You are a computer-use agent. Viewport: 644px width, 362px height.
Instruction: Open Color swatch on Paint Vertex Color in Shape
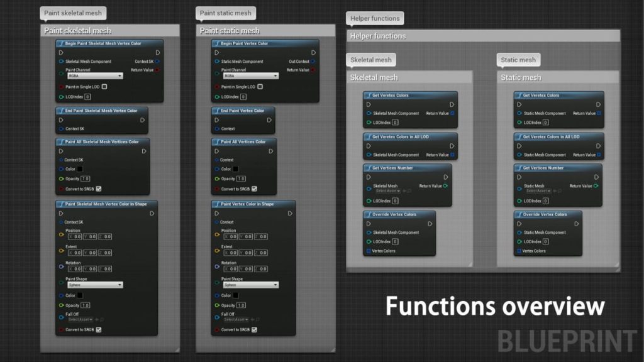pos(236,295)
